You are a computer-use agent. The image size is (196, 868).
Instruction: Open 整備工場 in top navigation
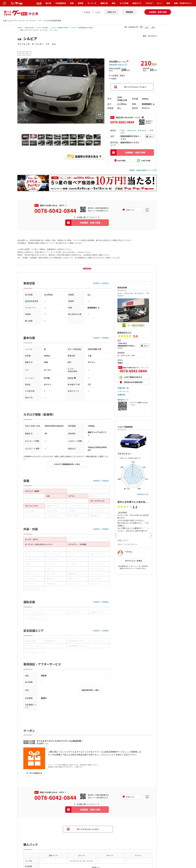104,3
